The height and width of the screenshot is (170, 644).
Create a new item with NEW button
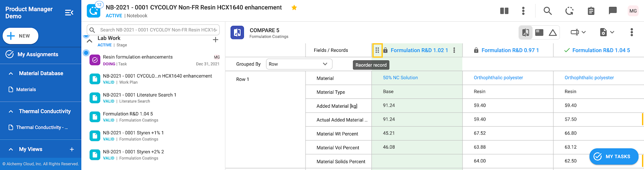pyautogui.click(x=21, y=36)
